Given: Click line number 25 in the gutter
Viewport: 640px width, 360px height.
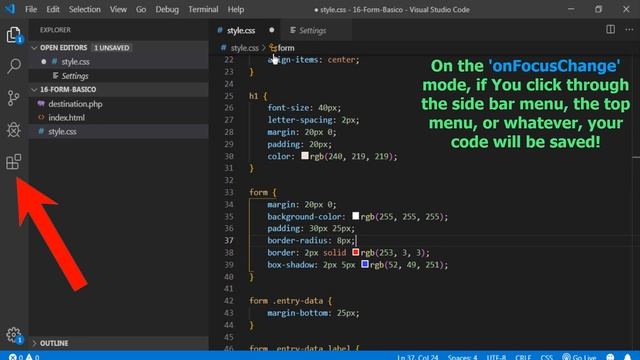Looking at the screenshot, I should point(229,96).
